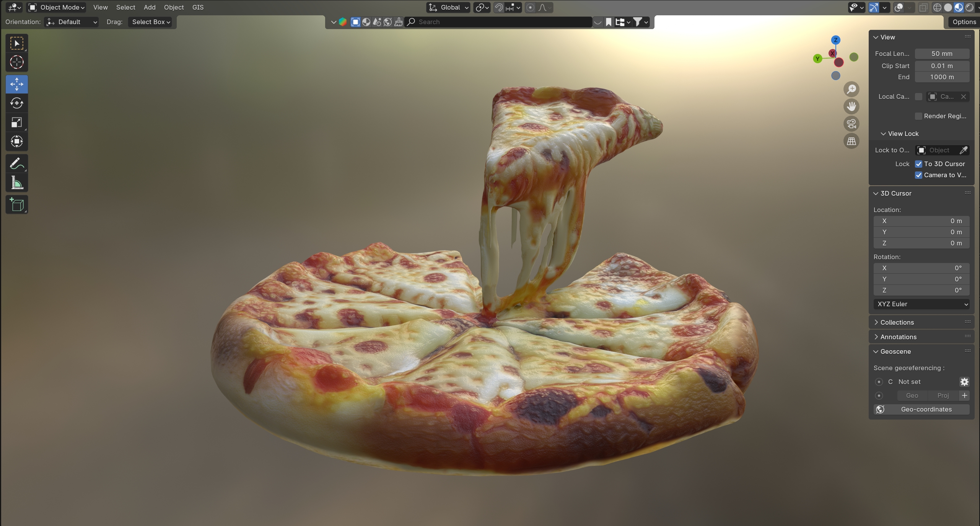Select the Scale tool
This screenshot has height=526, width=980.
coord(16,123)
